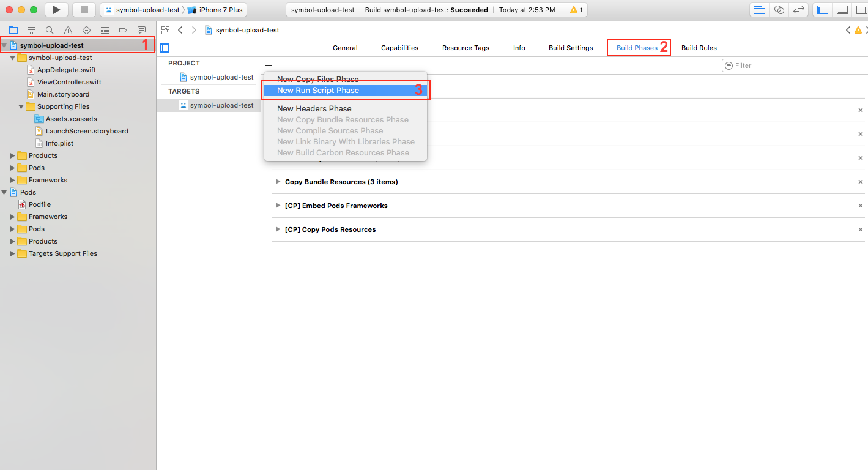Switch to the Build Rules tab

[699, 48]
